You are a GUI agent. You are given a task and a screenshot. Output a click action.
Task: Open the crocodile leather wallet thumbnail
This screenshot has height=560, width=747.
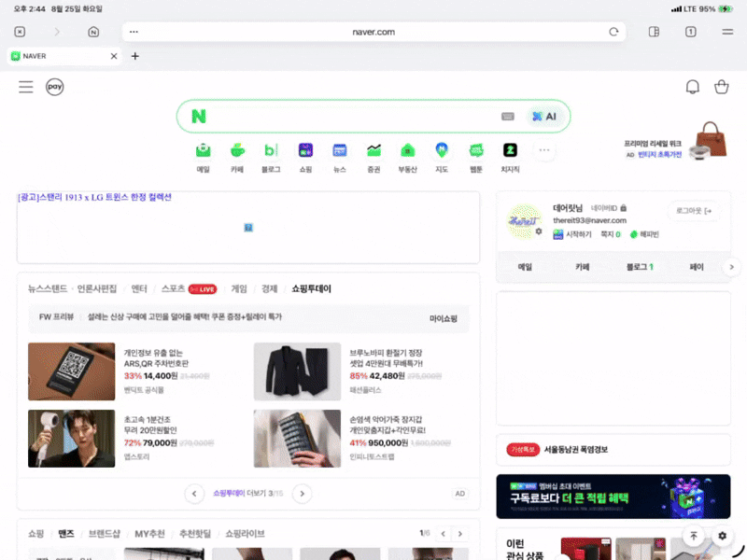[x=297, y=439]
